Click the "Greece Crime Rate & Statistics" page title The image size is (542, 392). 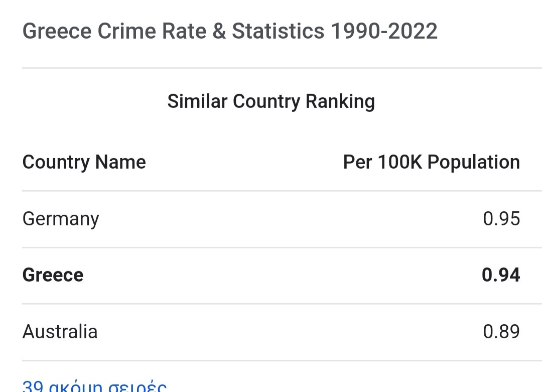[230, 31]
